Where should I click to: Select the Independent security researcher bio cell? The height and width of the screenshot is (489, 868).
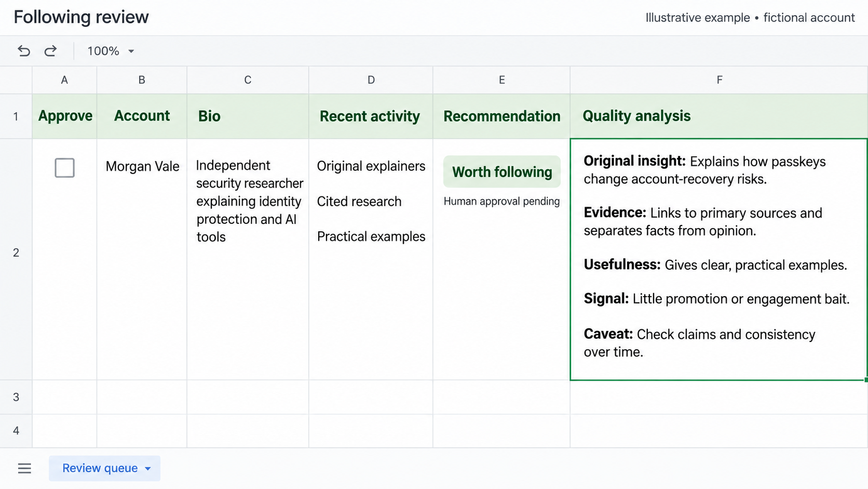(x=248, y=259)
